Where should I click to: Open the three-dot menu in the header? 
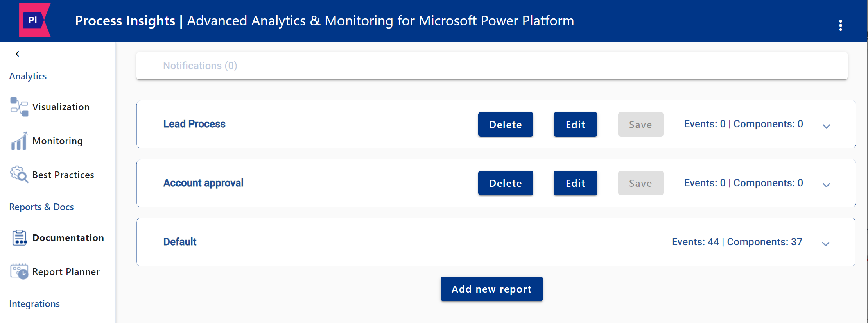coord(840,25)
